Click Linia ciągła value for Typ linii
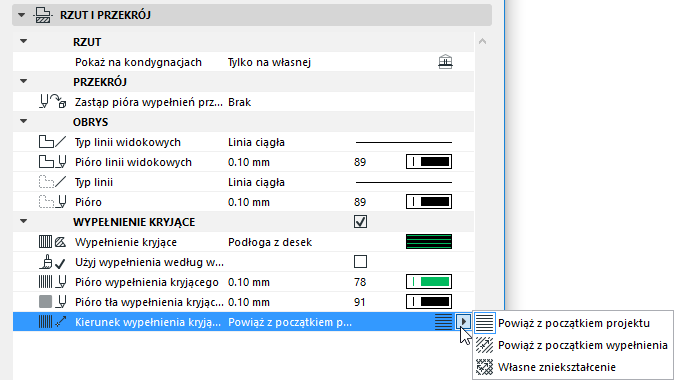 click(x=256, y=182)
